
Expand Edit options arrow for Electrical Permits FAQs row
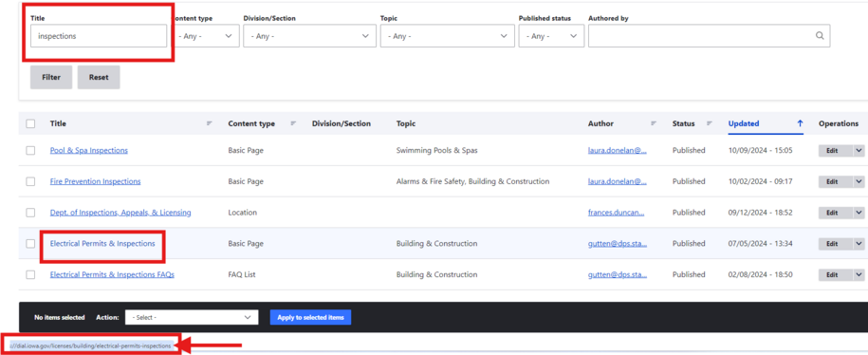click(859, 274)
